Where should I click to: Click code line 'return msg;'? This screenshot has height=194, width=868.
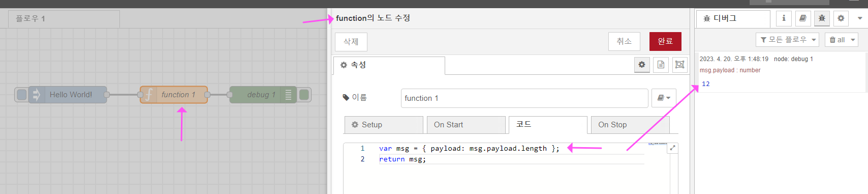tap(402, 159)
